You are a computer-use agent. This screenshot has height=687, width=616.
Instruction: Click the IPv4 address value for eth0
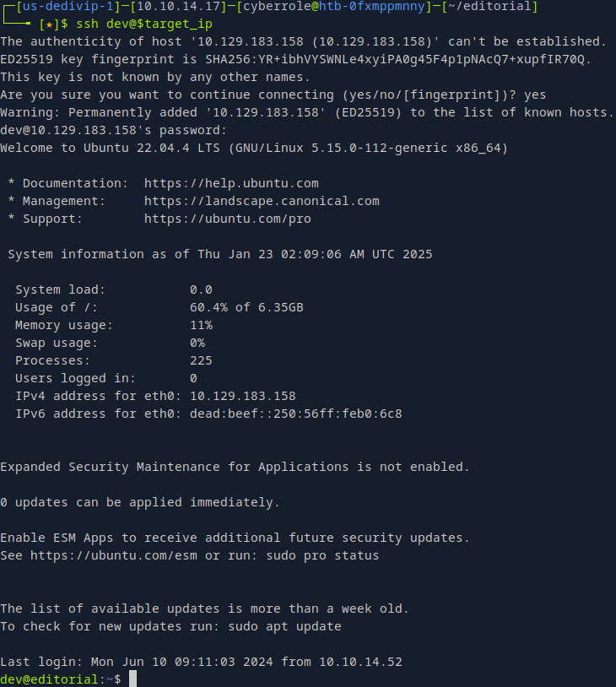(242, 396)
